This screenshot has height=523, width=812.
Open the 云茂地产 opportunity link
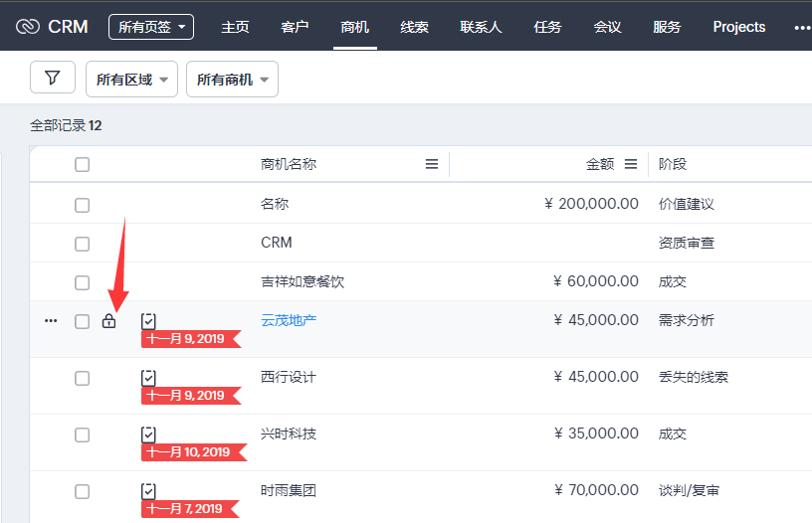tap(289, 320)
